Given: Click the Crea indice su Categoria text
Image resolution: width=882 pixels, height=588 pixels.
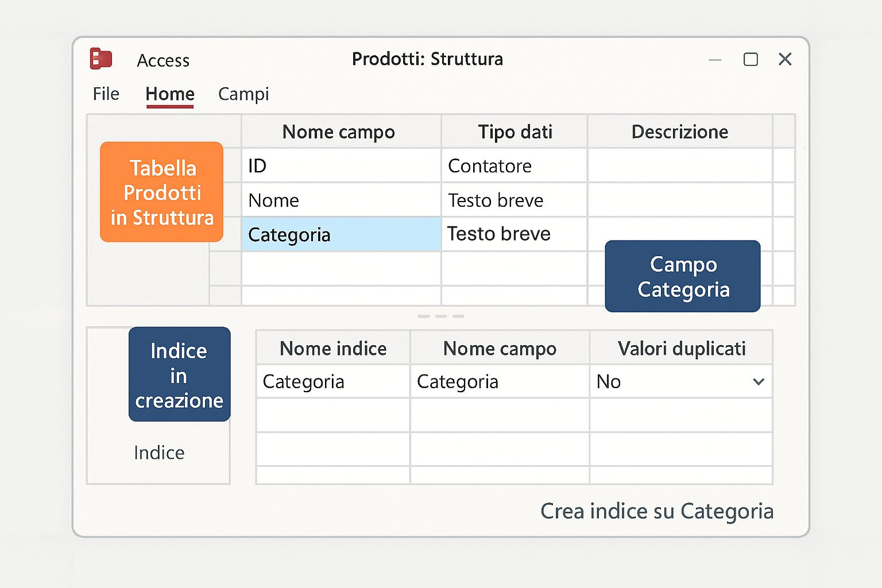Looking at the screenshot, I should point(657,511).
